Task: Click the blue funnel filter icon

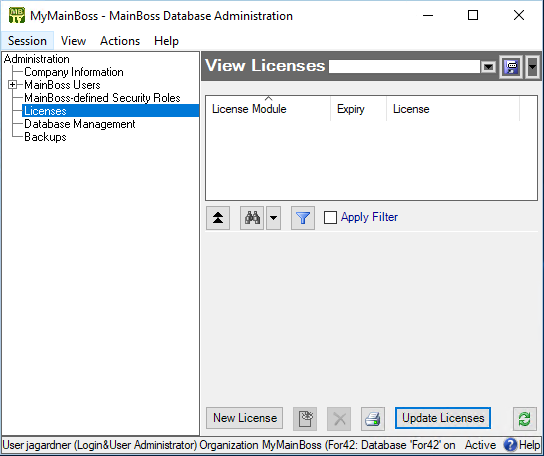Action: pos(303,218)
